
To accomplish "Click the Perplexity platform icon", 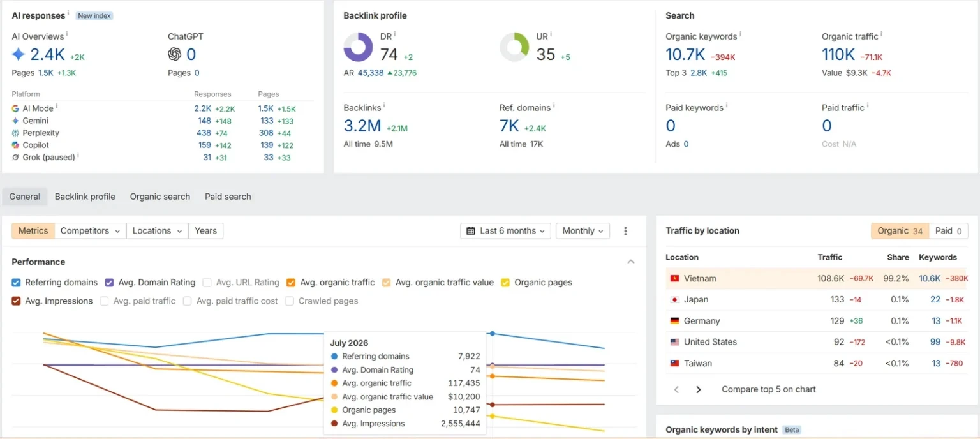I will [x=15, y=133].
